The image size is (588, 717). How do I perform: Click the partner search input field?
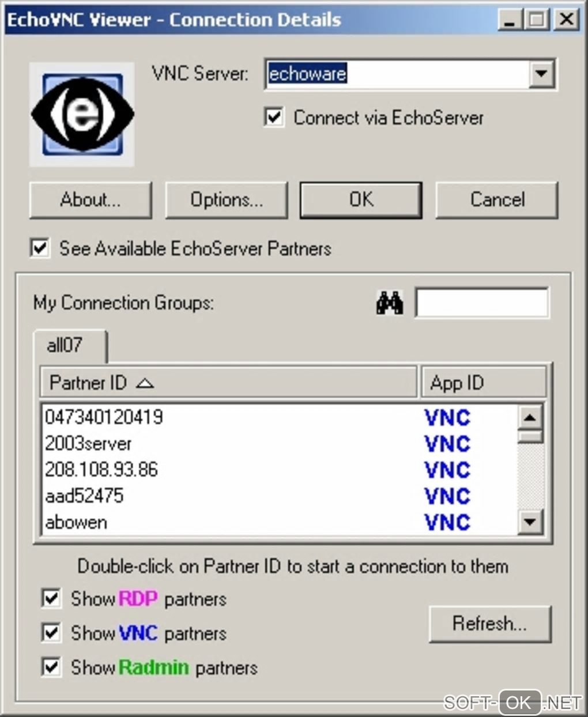click(482, 303)
